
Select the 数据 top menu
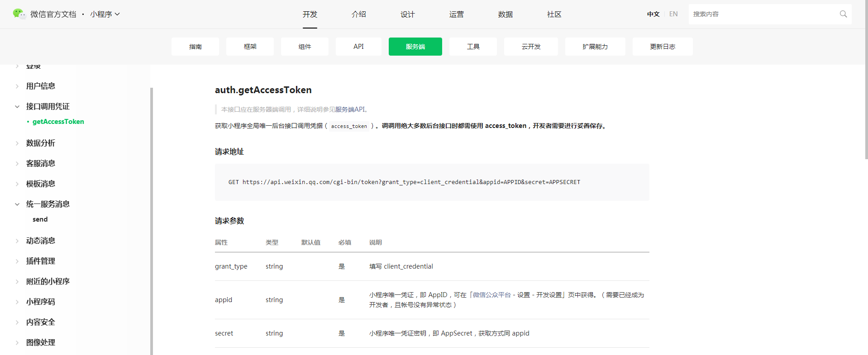click(506, 14)
